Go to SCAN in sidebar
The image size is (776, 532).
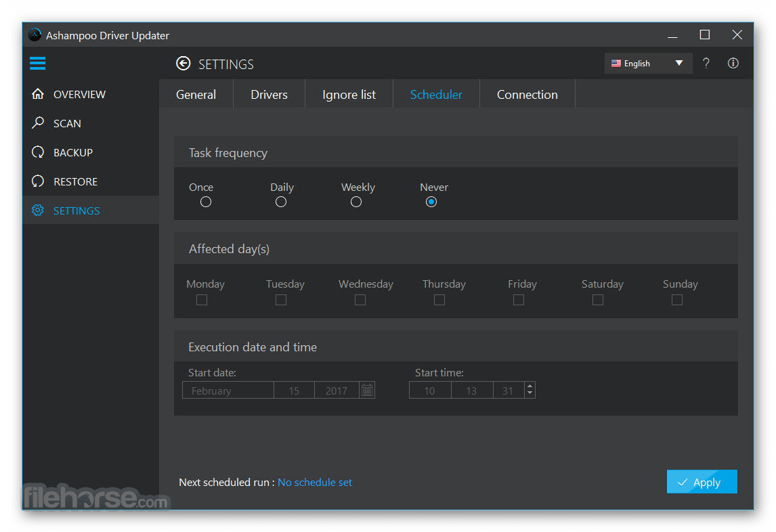click(x=67, y=123)
